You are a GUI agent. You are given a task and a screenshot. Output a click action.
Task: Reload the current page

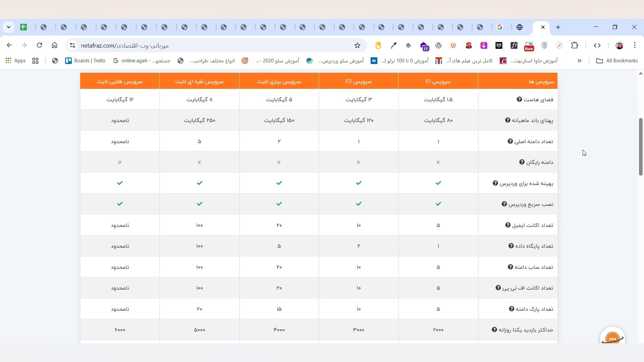tap(39, 46)
